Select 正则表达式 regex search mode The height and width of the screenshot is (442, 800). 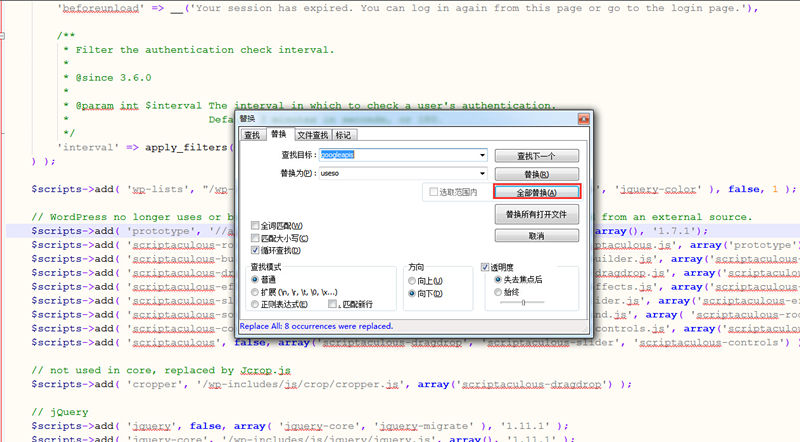coord(256,303)
